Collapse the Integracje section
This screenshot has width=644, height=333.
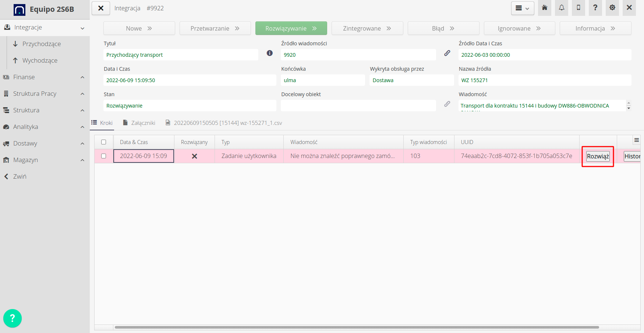[82, 28]
